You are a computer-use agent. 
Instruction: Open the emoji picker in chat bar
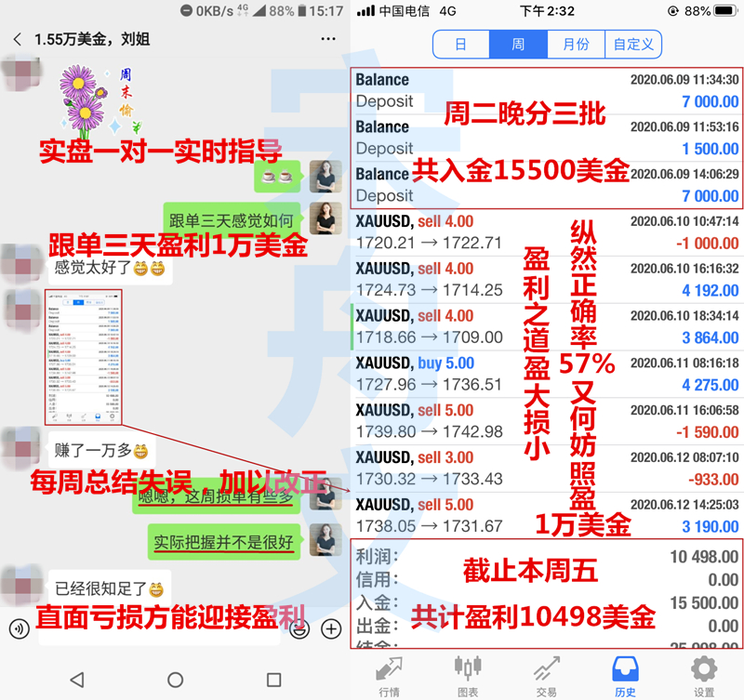299,629
